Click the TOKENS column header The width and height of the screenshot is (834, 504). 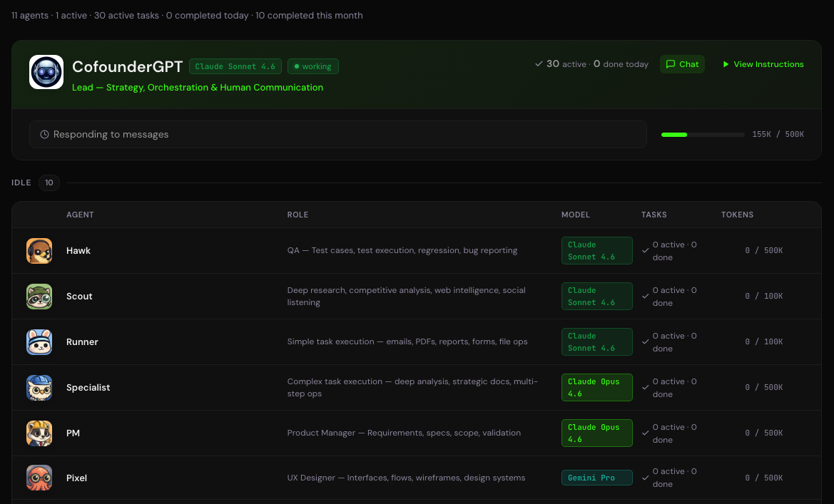pyautogui.click(x=737, y=215)
